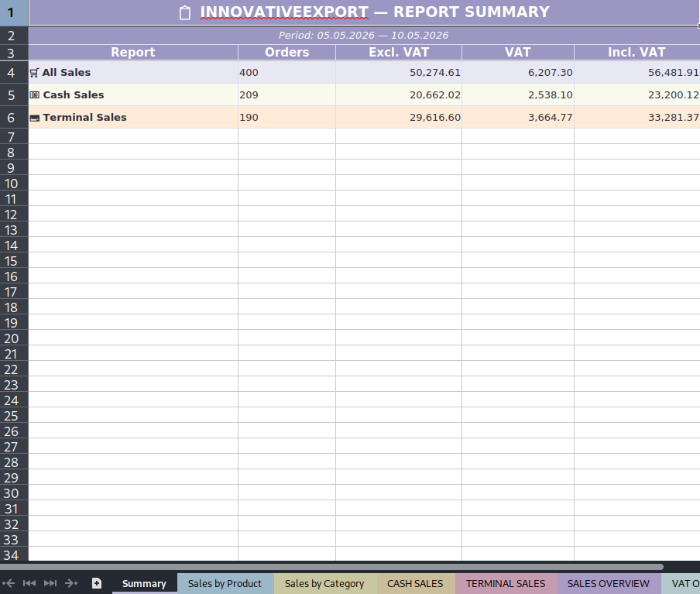
Task: Select the VAT value 6,207.30
Action: [518, 72]
